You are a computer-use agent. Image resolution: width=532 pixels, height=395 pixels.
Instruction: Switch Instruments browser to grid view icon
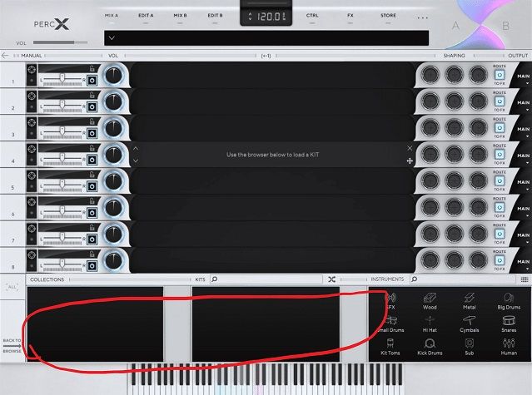(525, 279)
